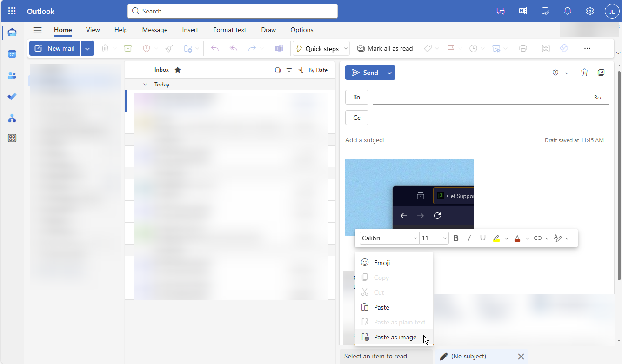Open the More apps grid in the sidebar

tap(12, 138)
